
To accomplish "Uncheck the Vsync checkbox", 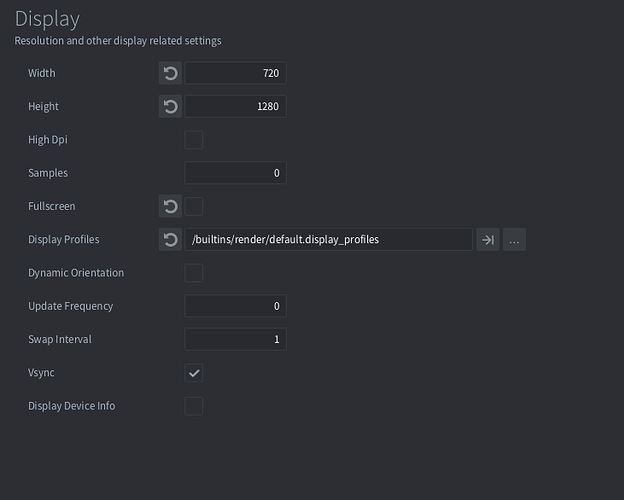I will 194,373.
